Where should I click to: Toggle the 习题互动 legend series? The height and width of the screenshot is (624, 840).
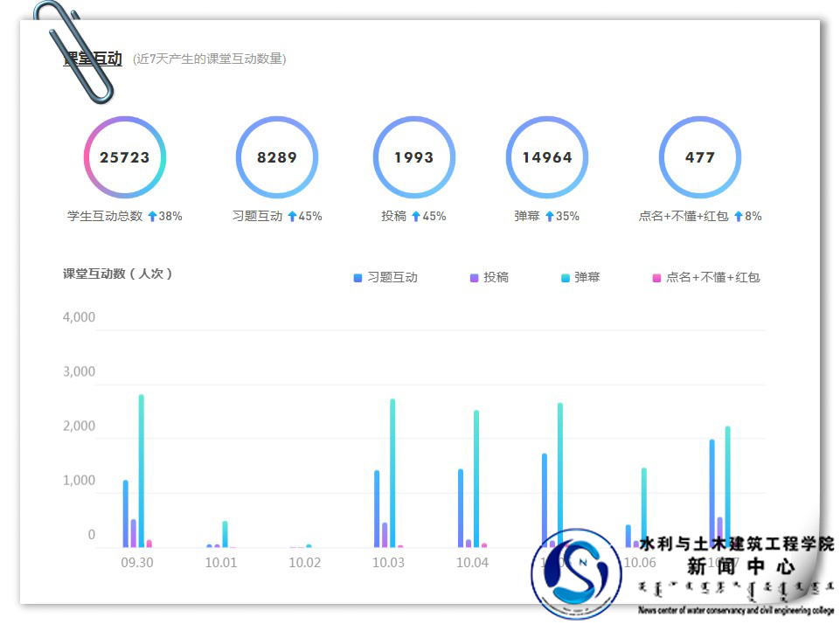click(385, 277)
